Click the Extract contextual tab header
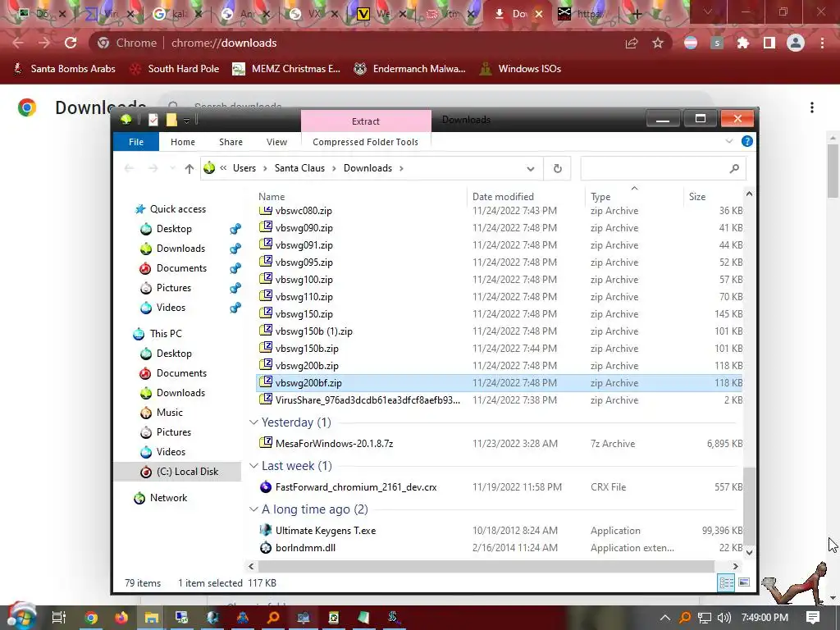This screenshot has width=840, height=630. tap(366, 121)
